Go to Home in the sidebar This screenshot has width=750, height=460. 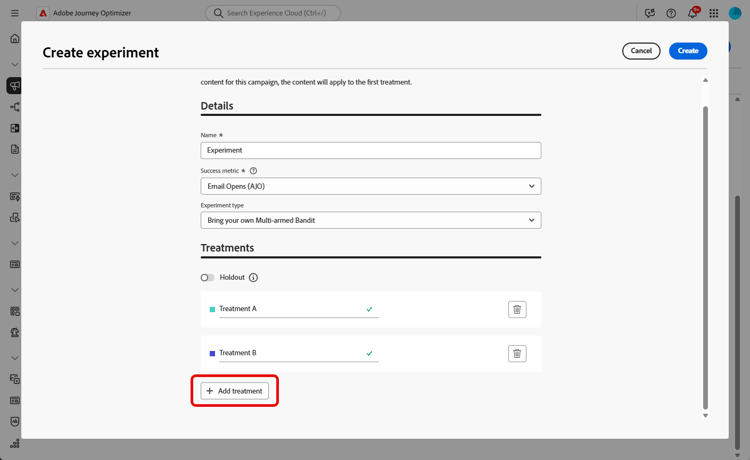(14, 39)
